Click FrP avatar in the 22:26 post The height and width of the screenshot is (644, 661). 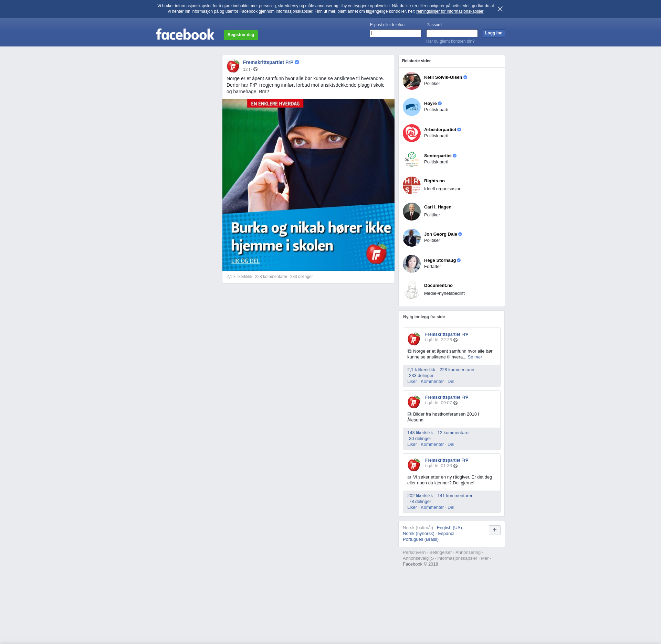click(414, 339)
